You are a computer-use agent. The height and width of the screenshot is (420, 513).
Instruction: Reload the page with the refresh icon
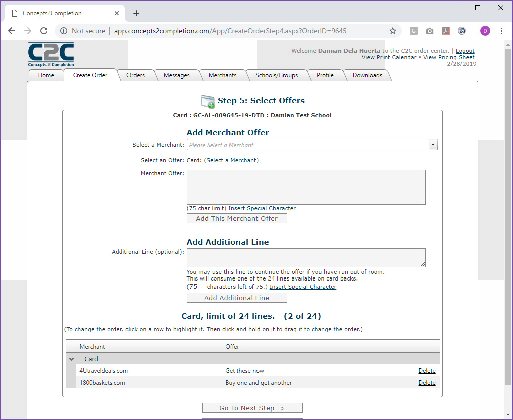click(x=44, y=31)
